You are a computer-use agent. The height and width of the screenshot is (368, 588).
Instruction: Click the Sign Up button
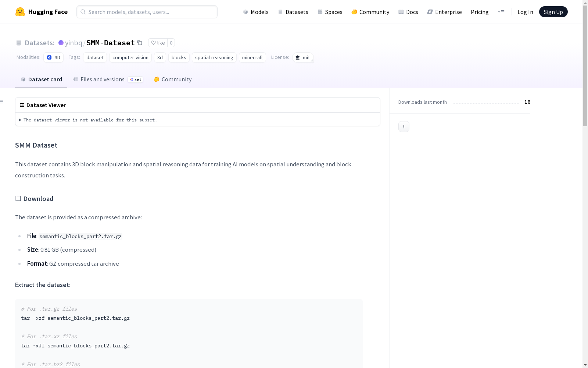pyautogui.click(x=553, y=12)
